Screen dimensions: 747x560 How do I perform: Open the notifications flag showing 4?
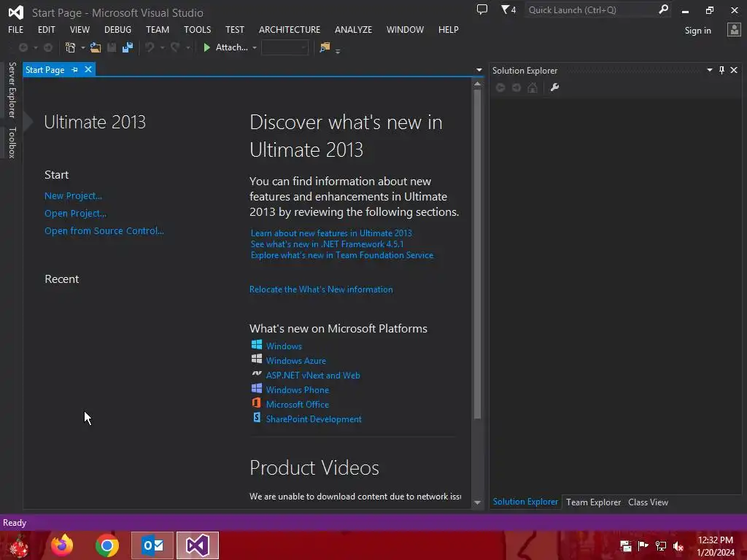point(508,9)
